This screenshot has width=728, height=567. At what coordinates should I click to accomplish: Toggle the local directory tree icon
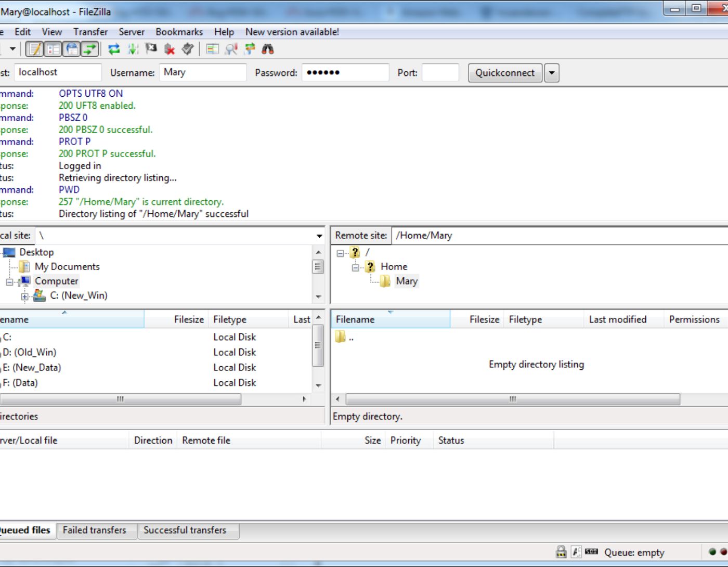(53, 49)
